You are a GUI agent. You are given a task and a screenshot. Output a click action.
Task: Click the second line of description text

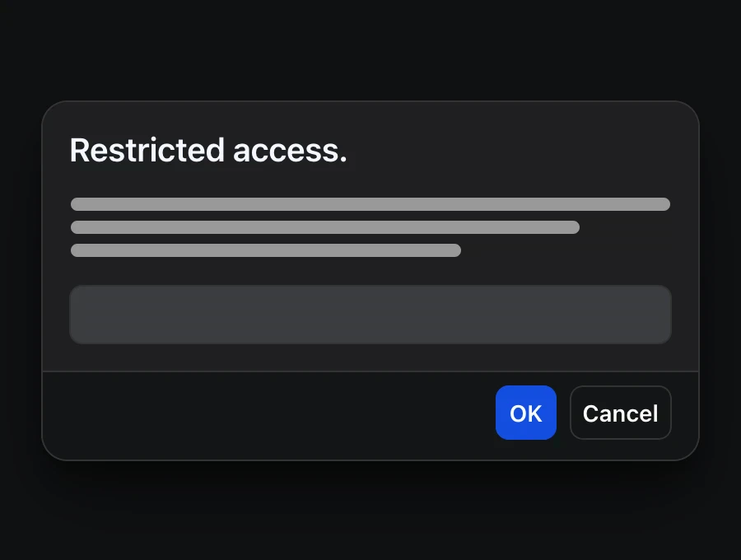[x=324, y=227]
